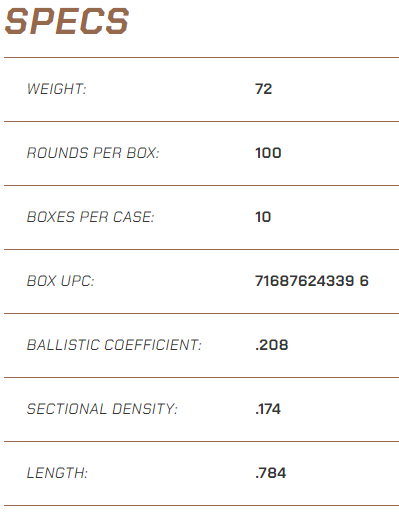Select the LENGTH label
The image size is (399, 523).
click(x=57, y=473)
